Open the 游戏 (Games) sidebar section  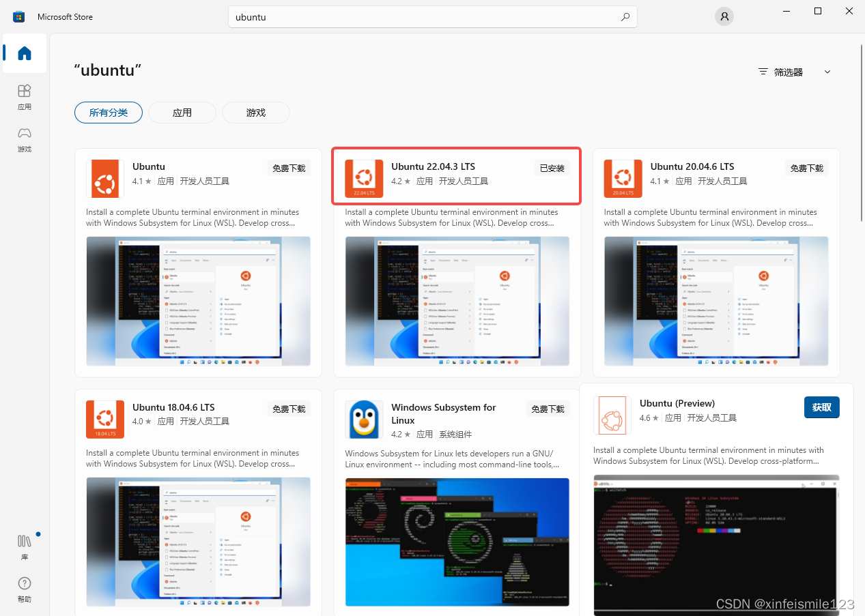[25, 139]
